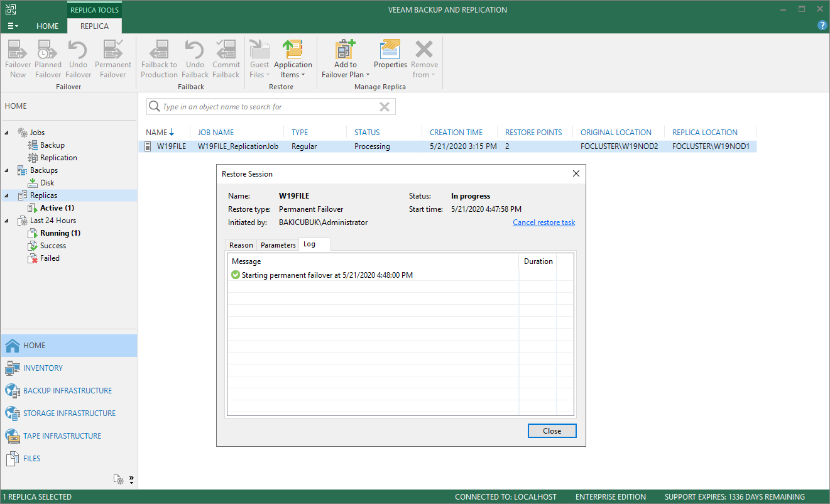
Task: Switch to the Parameters tab
Action: click(x=278, y=245)
